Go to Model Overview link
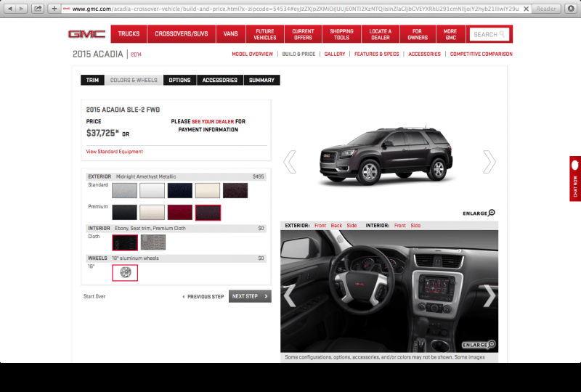 pos(252,54)
